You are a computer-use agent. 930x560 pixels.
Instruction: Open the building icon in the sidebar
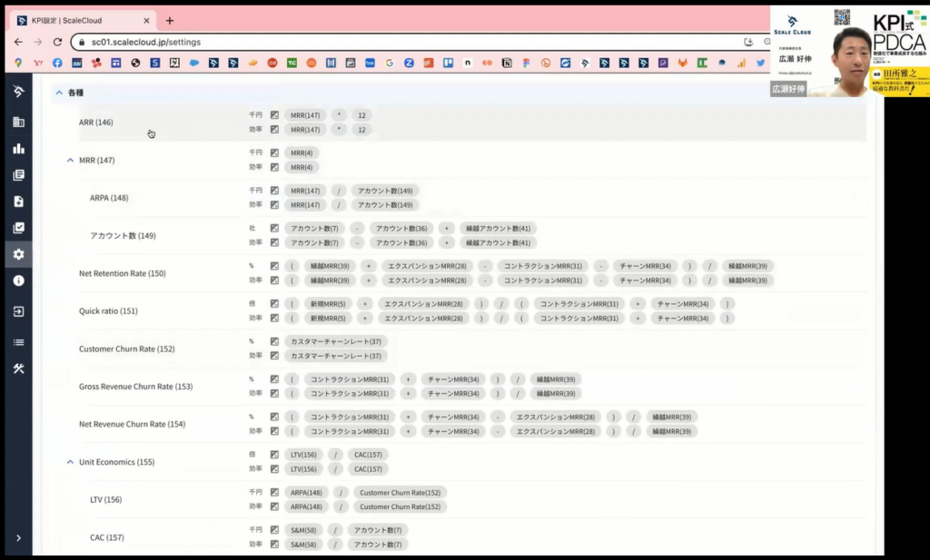point(18,122)
